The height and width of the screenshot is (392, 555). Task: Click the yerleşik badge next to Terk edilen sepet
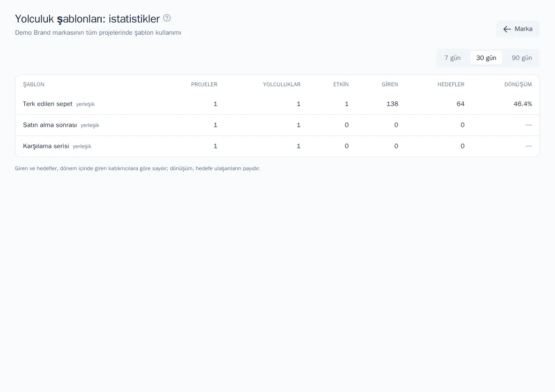85,105
